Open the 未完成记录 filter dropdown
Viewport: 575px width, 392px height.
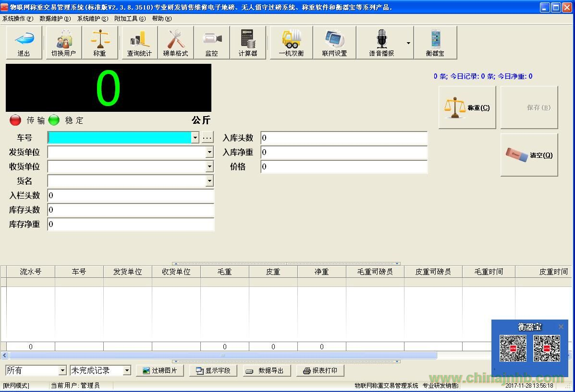tap(127, 370)
